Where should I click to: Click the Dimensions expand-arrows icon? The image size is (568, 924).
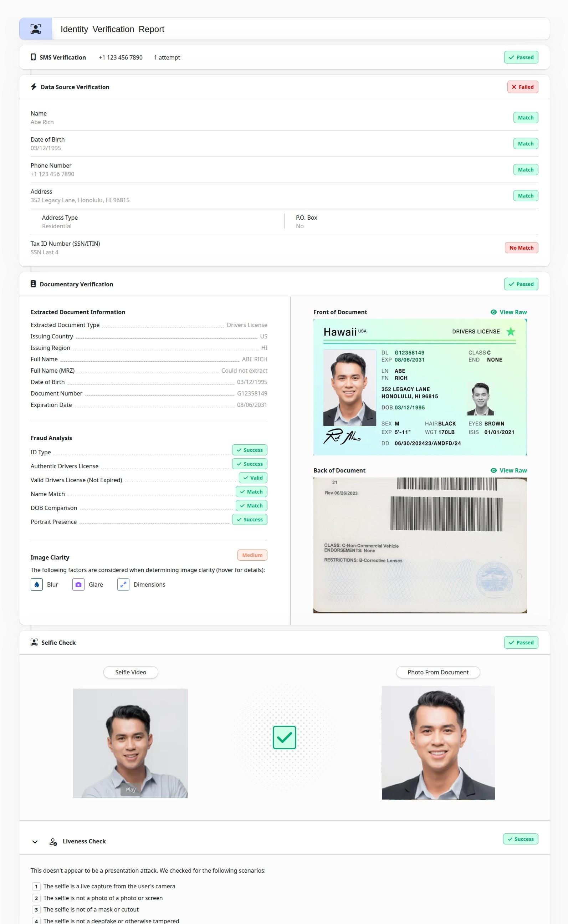(123, 584)
